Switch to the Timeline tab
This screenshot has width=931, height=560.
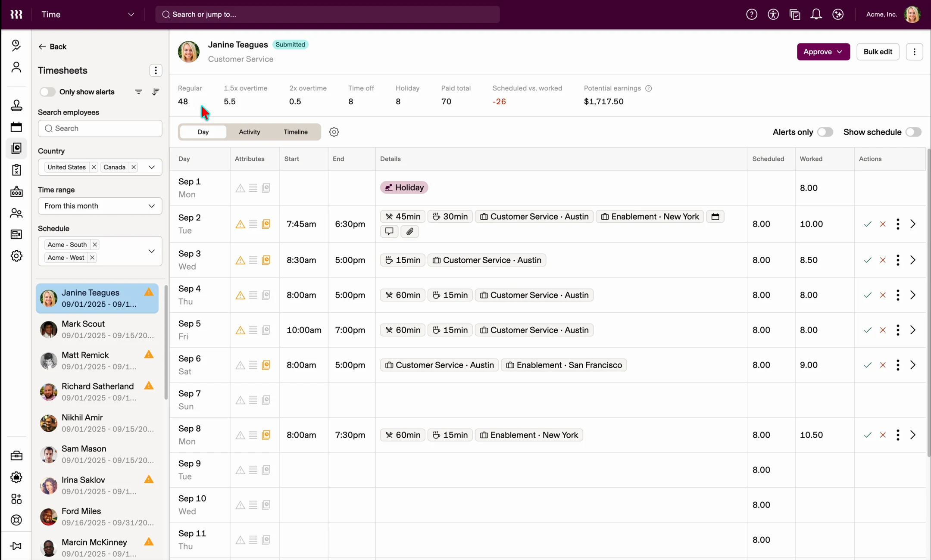point(296,132)
